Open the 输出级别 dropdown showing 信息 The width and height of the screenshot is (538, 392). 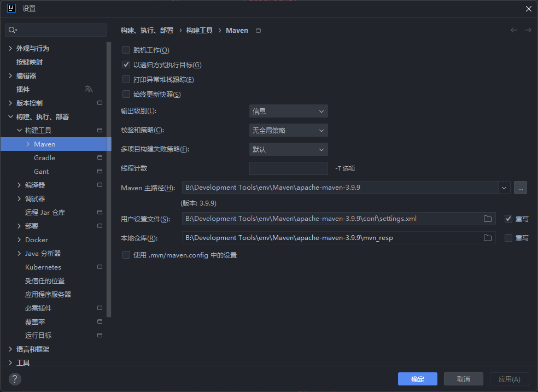click(289, 111)
